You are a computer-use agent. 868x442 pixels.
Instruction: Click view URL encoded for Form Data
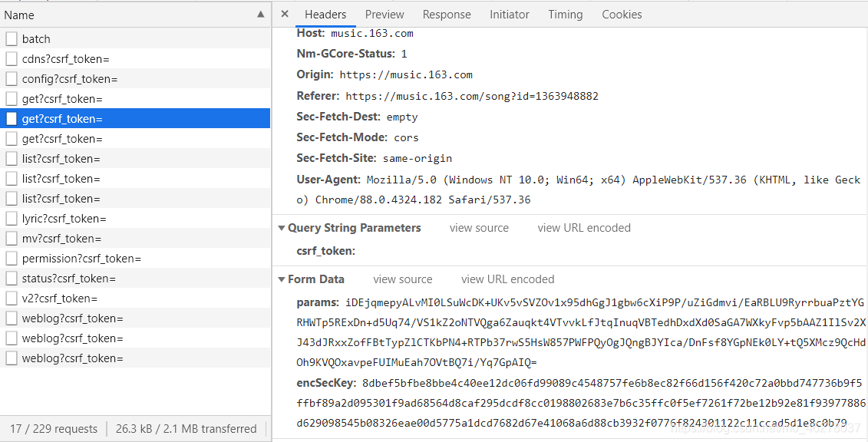(507, 279)
